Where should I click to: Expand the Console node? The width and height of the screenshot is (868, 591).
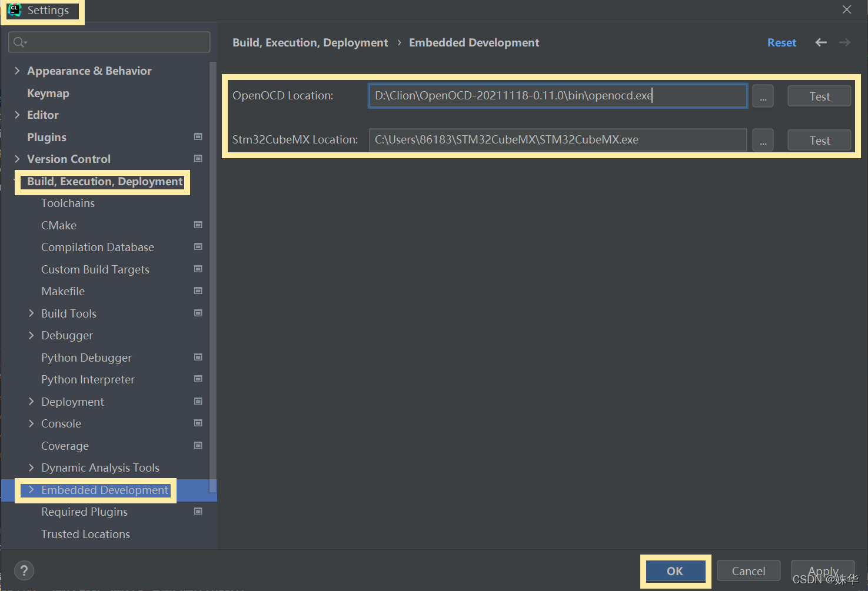[x=31, y=423]
